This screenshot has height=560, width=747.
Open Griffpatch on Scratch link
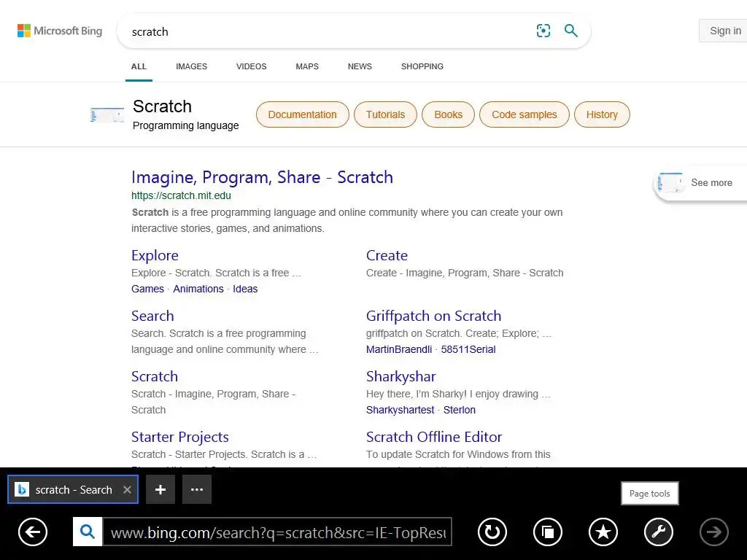point(433,316)
